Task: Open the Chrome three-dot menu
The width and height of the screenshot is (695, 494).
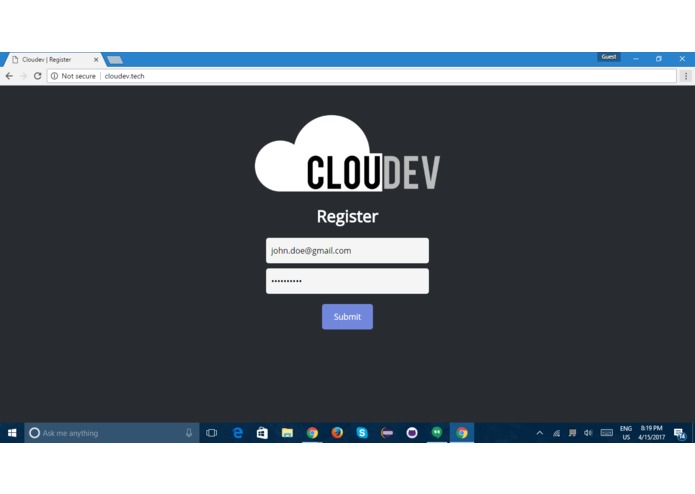Action: tap(686, 76)
